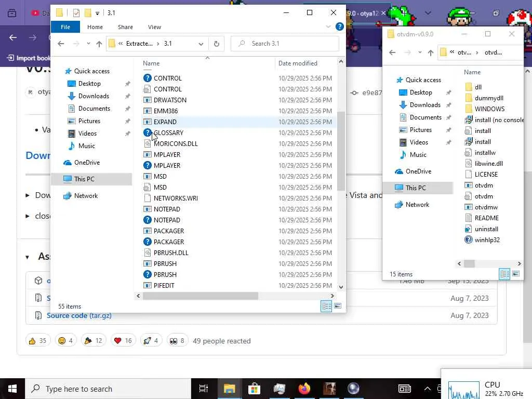Select the dll folder icon in otvdm window
Screen dimensions: 532x399
[469, 87]
